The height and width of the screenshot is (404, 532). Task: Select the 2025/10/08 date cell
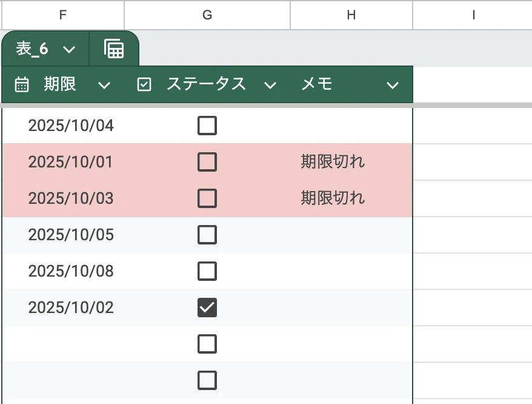click(64, 271)
